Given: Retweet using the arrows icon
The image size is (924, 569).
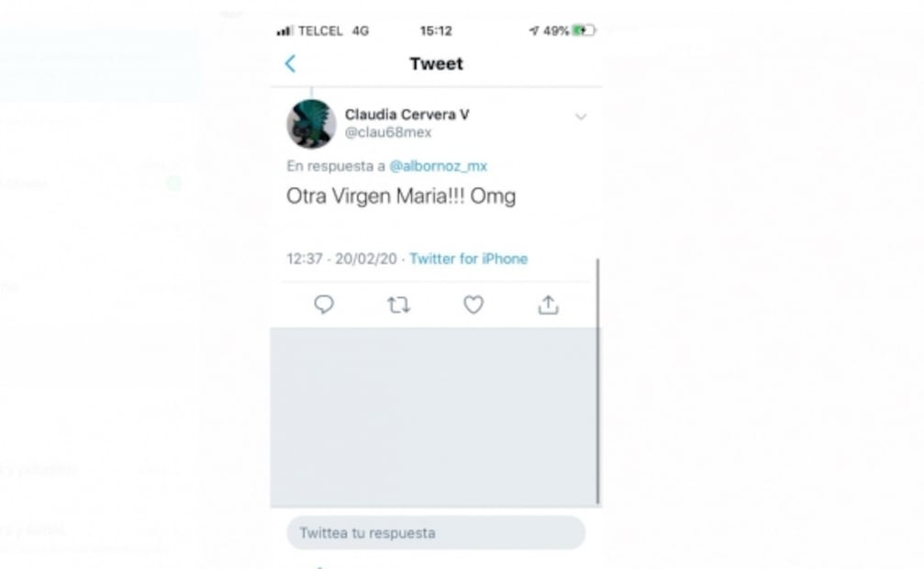Looking at the screenshot, I should coord(398,305).
